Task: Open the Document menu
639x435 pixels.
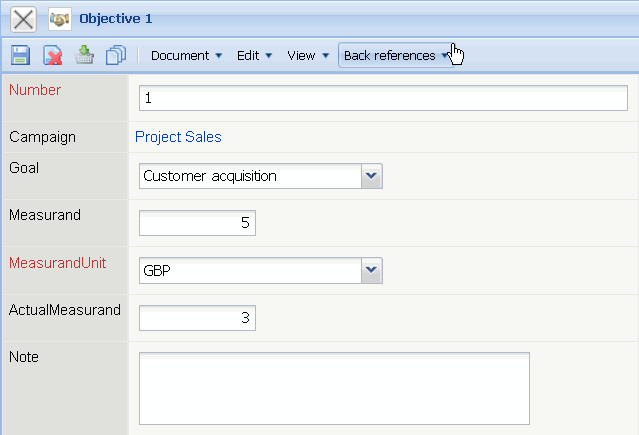Action: [186, 56]
